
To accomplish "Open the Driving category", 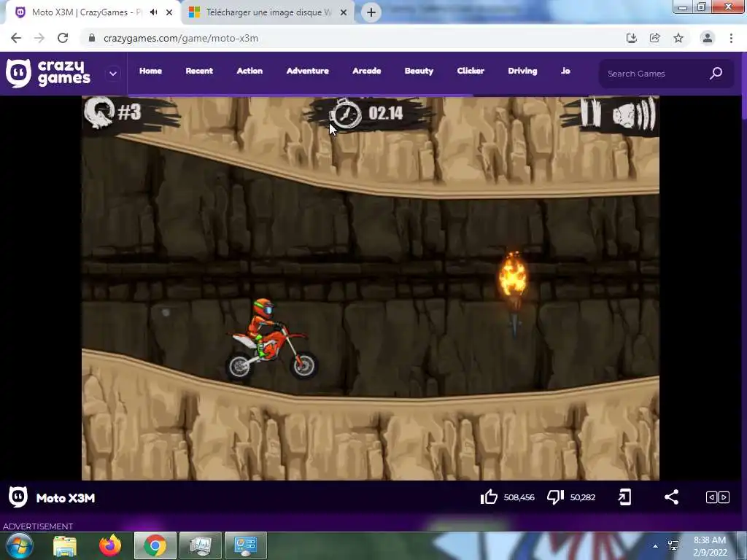I will click(522, 71).
